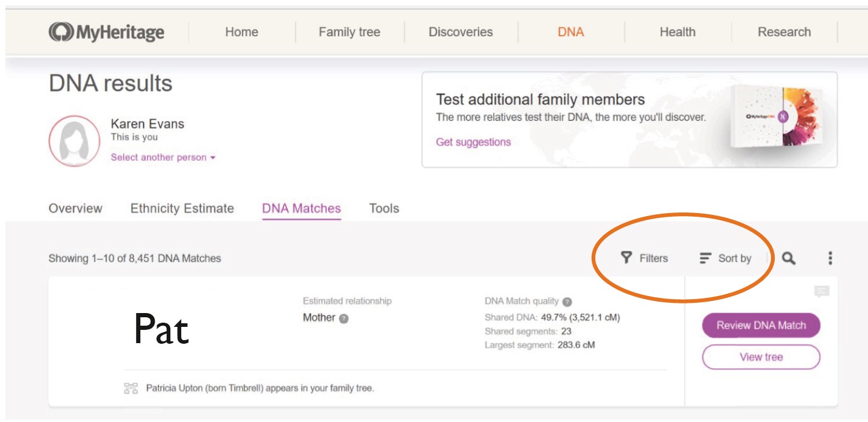Switch to the Ethnicity Estimate tab
The width and height of the screenshot is (868, 422).
click(182, 208)
